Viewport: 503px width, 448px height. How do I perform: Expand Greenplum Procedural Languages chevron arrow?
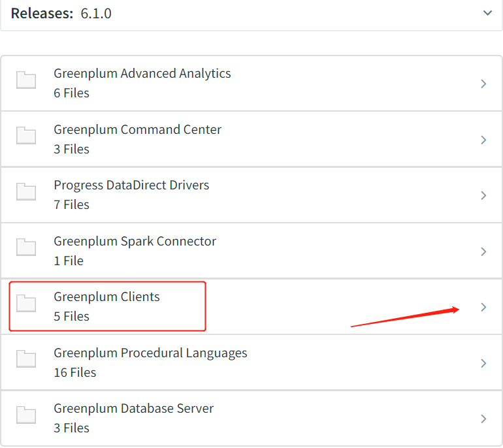[483, 363]
